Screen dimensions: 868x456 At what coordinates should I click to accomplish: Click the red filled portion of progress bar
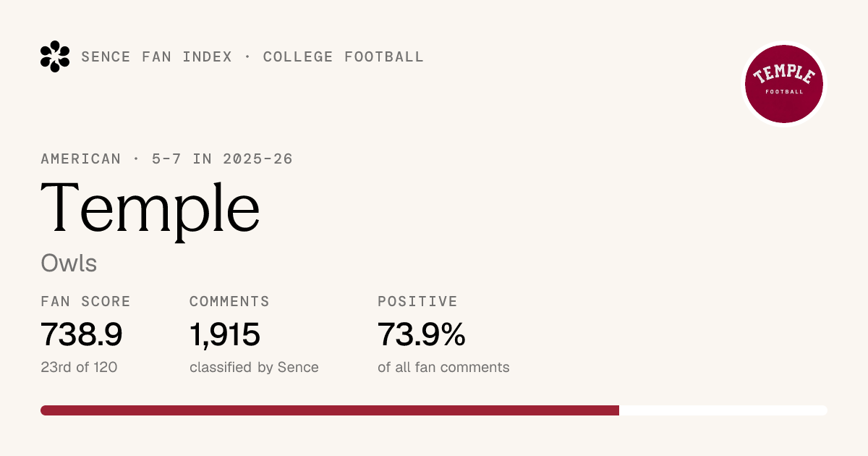click(330, 410)
